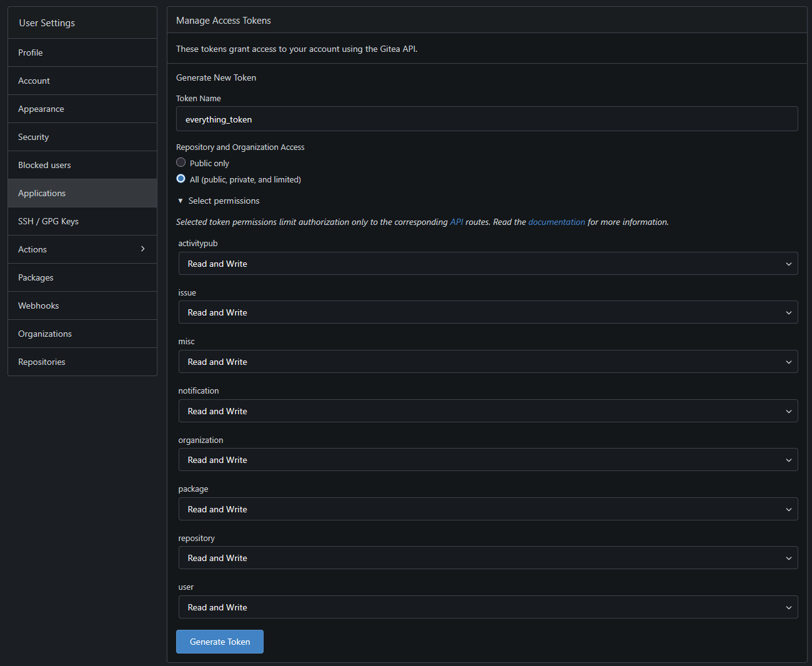Viewport: 812px width, 666px height.
Task: Navigate to SSH / GPG Keys
Action: coord(48,221)
